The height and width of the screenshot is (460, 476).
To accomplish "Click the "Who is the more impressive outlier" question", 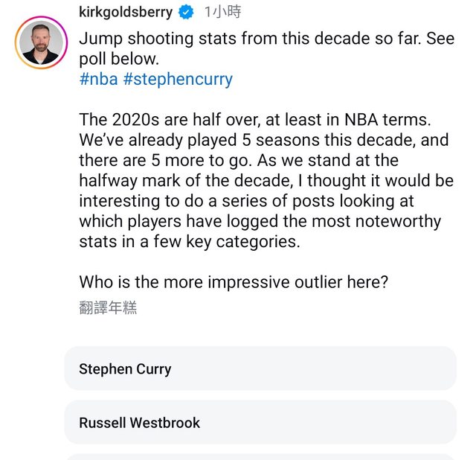I will (234, 283).
